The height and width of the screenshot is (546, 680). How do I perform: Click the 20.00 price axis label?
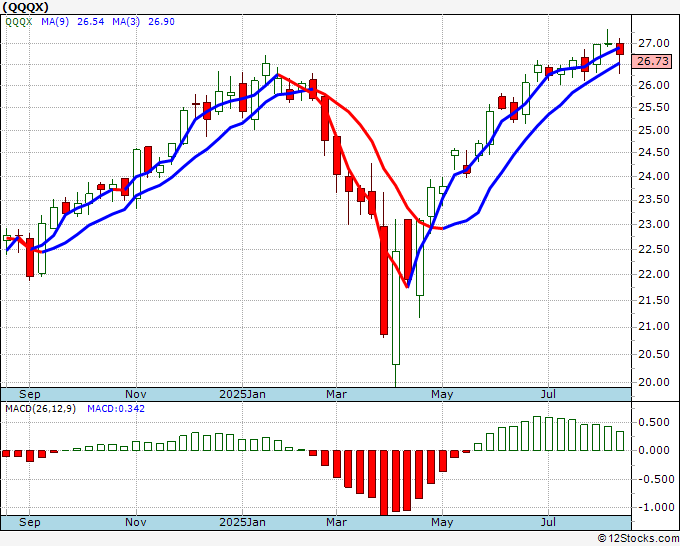click(654, 383)
